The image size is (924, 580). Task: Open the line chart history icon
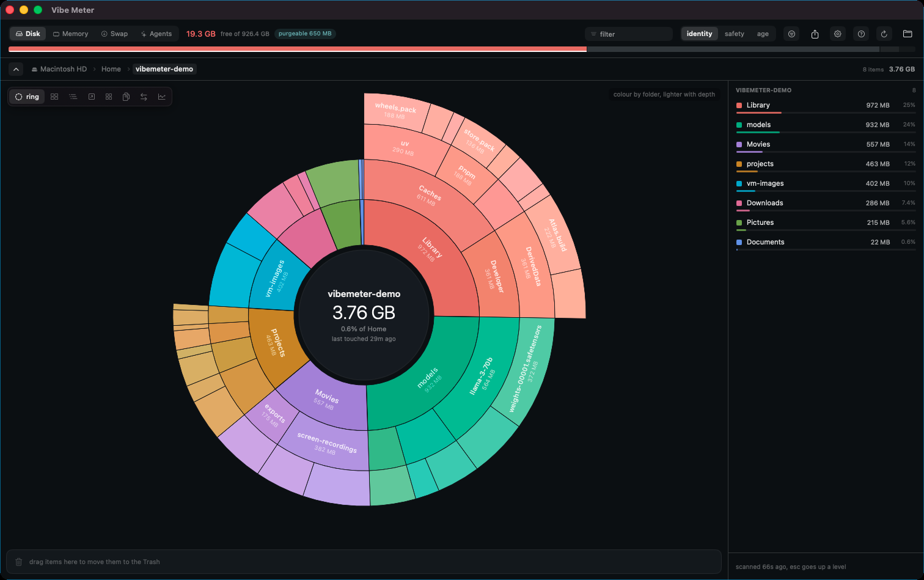pos(161,97)
